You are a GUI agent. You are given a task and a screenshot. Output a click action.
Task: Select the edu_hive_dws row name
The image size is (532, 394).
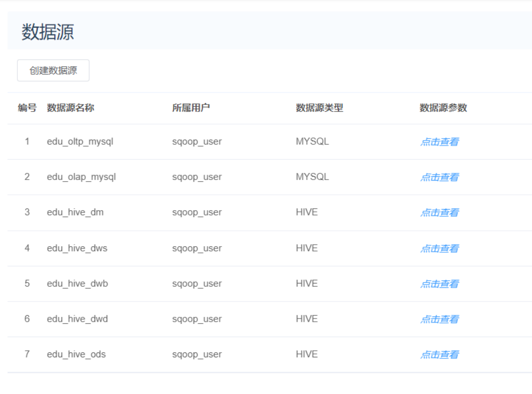tap(77, 248)
